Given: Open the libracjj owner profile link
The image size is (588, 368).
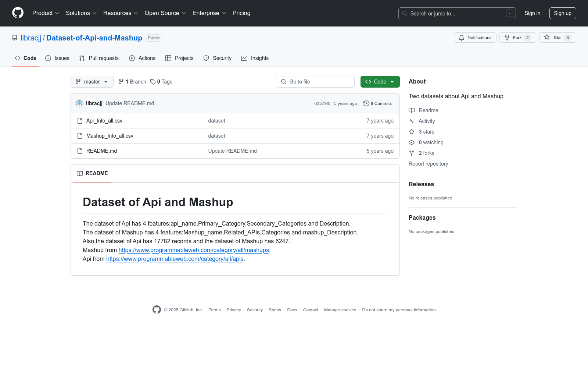Looking at the screenshot, I should [x=31, y=38].
